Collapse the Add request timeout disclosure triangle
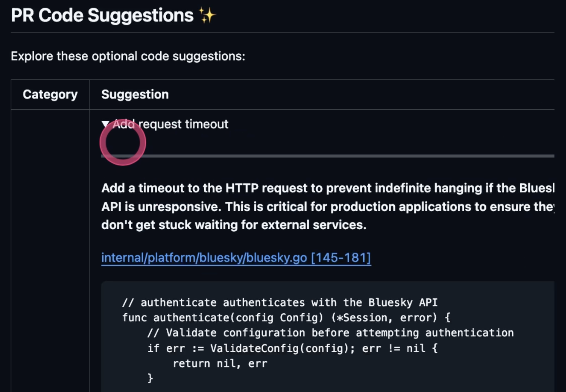 105,124
